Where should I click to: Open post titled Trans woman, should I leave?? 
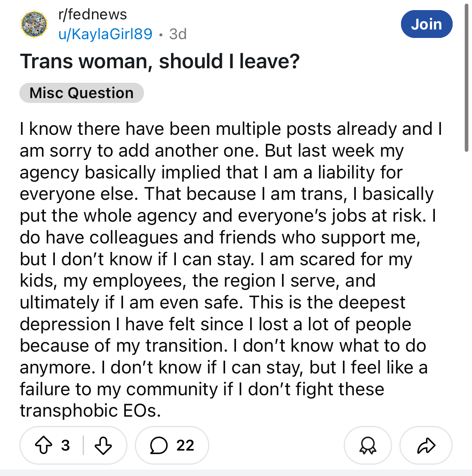[160, 61]
